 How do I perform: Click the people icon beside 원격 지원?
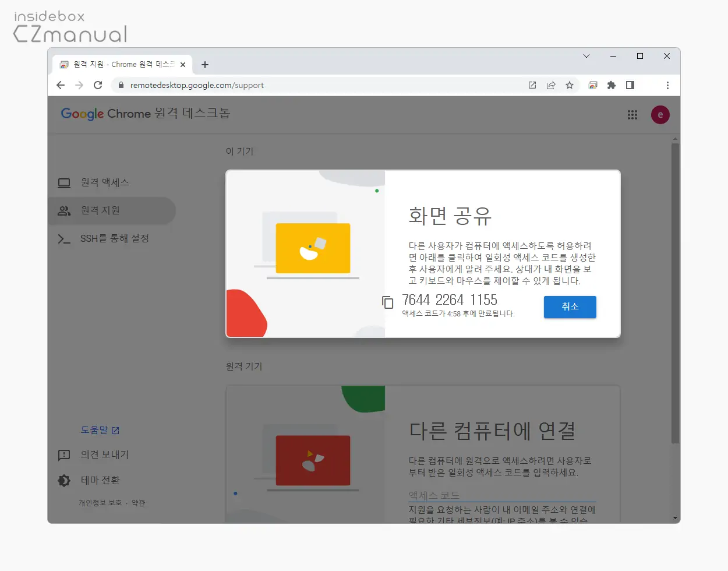(x=64, y=211)
